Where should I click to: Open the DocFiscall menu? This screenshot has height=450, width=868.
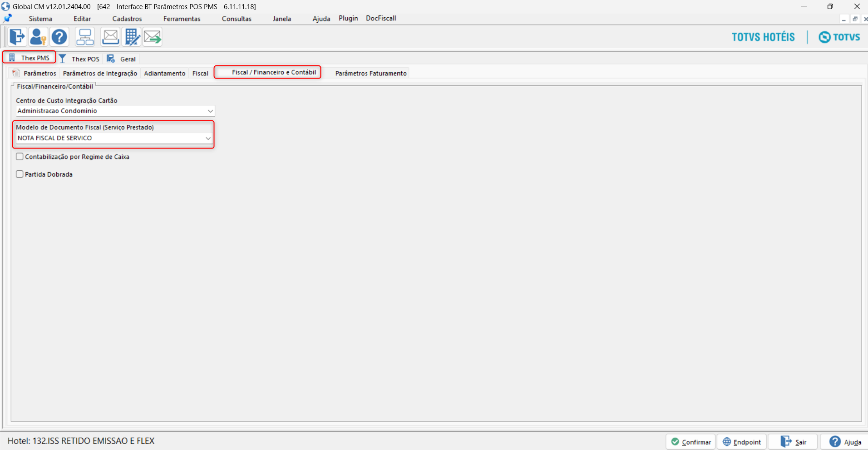point(381,18)
